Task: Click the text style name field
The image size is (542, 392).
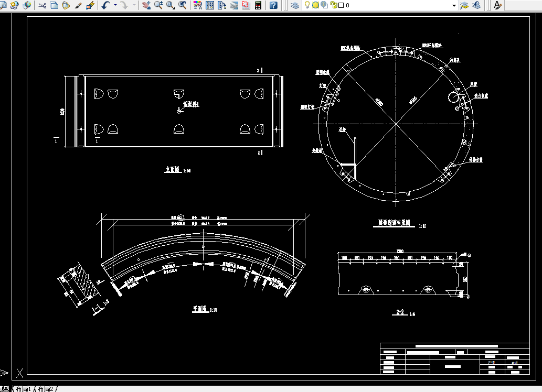Action: pyautogui.click(x=523, y=5)
